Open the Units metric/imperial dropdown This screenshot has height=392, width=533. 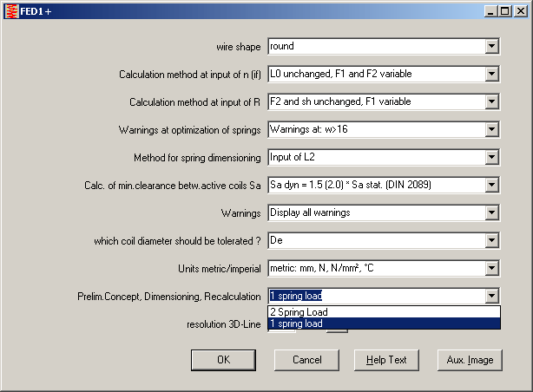491,269
